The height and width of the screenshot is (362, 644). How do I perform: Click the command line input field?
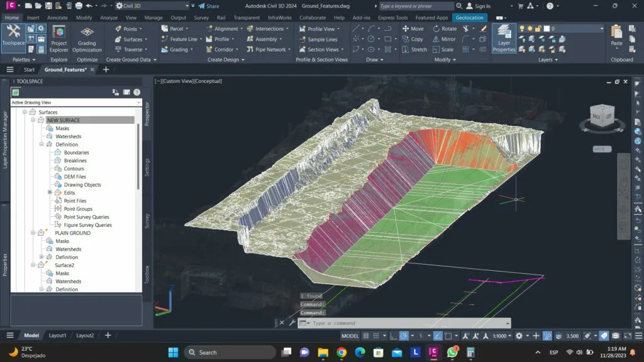[377, 322]
